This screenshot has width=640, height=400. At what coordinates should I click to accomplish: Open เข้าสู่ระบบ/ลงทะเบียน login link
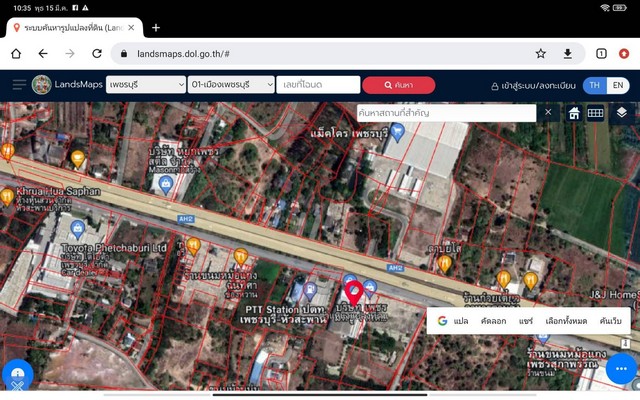coord(533,85)
